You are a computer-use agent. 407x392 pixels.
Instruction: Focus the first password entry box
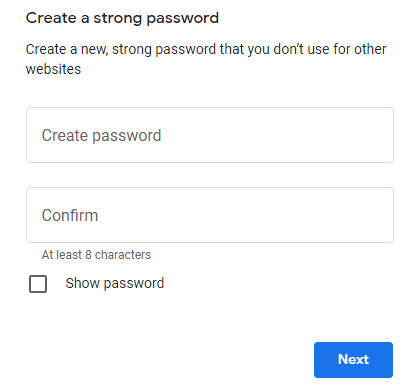[210, 135]
